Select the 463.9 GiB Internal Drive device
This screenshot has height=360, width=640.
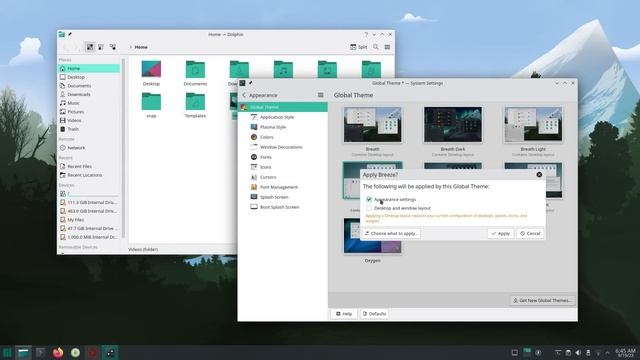pyautogui.click(x=89, y=211)
